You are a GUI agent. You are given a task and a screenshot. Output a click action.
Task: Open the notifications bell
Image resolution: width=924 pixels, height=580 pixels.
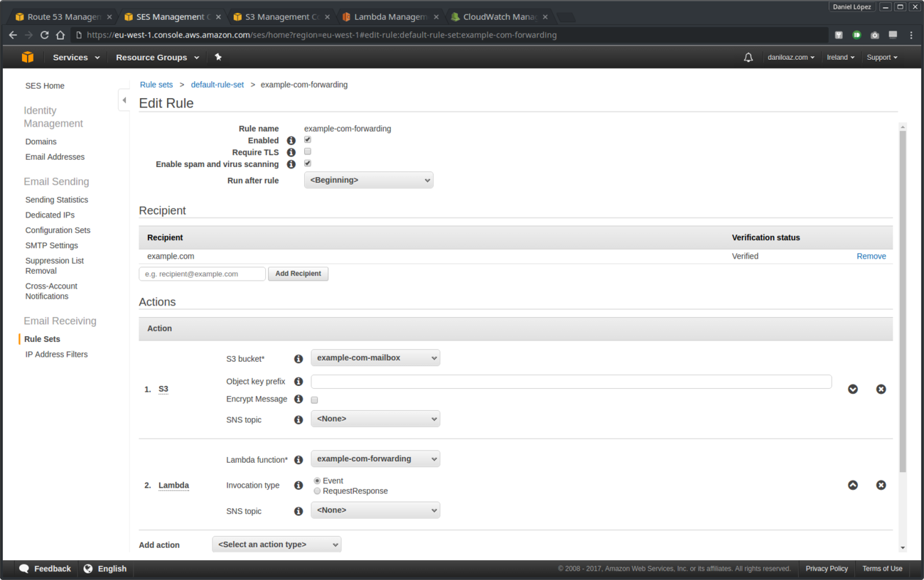click(748, 57)
